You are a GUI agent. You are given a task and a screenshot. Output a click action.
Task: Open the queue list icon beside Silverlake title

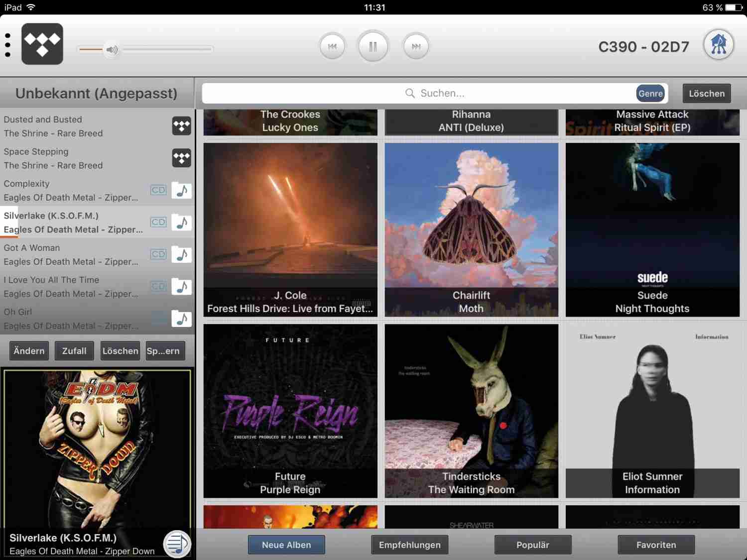tap(177, 544)
